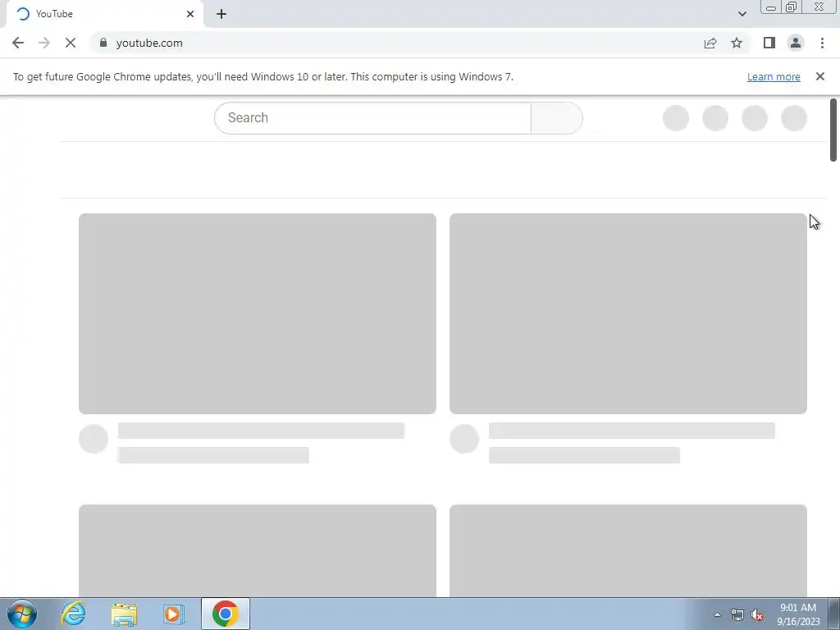
Task: Launch Windows Media Player from the taskbar
Action: [x=174, y=614]
